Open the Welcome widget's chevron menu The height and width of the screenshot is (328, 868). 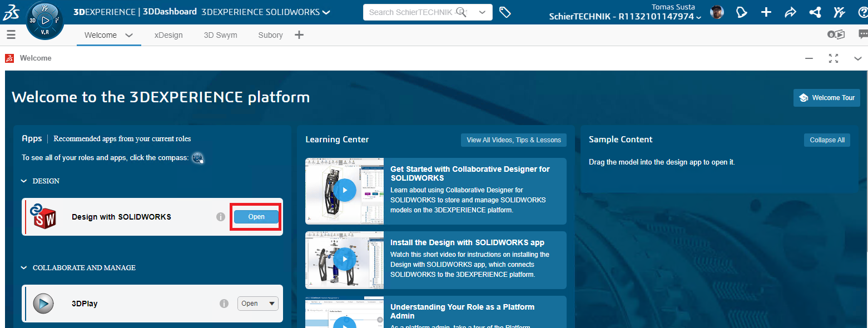click(x=858, y=58)
